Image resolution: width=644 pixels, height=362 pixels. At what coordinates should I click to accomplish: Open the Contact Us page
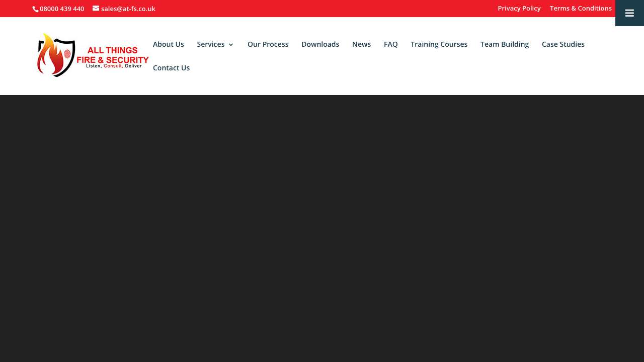point(171,68)
